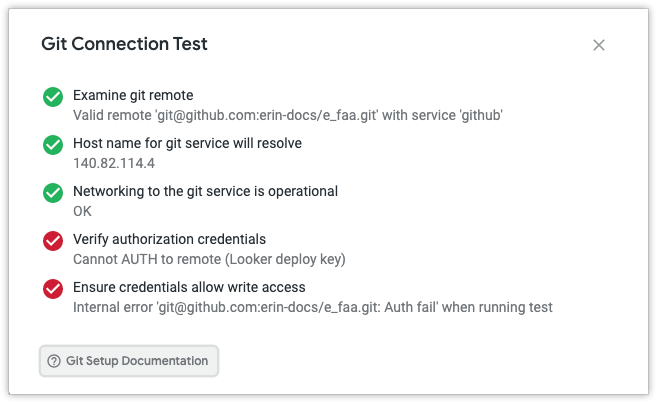Viewport: 657px width, 403px height.
Task: Select Ensure credentials allow write access heading
Action: click(189, 288)
